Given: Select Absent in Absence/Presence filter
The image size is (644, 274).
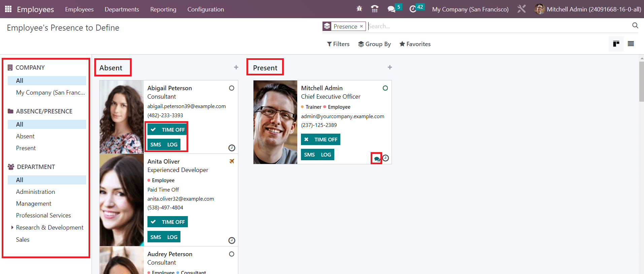Looking at the screenshot, I should (x=25, y=136).
